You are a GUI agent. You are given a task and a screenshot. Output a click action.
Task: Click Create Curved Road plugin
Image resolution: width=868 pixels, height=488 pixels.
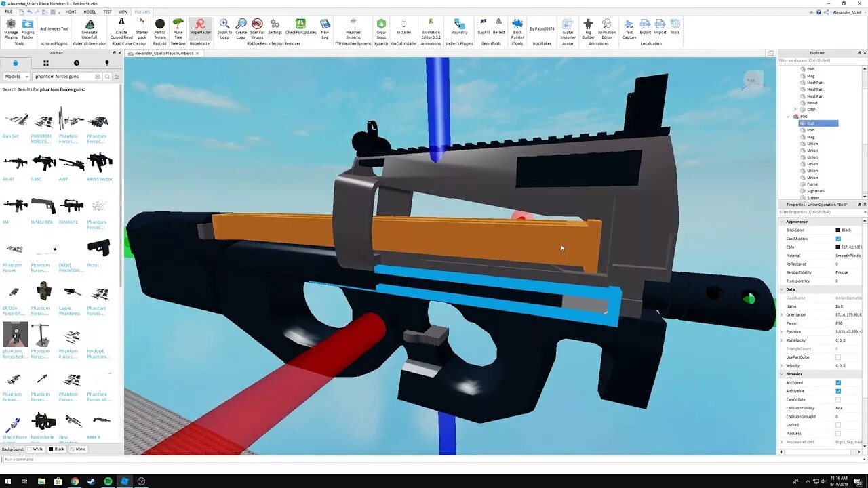(x=121, y=28)
